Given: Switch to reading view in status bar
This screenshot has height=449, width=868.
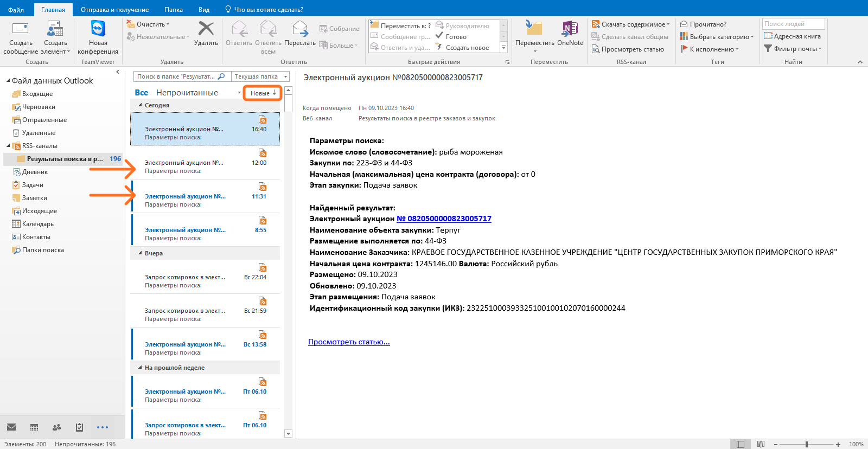Looking at the screenshot, I should click(x=761, y=444).
